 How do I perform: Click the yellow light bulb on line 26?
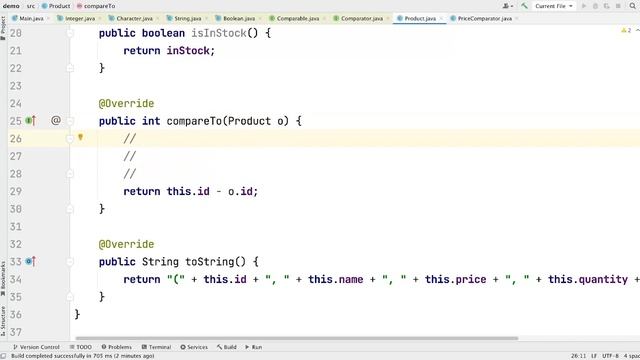80,138
